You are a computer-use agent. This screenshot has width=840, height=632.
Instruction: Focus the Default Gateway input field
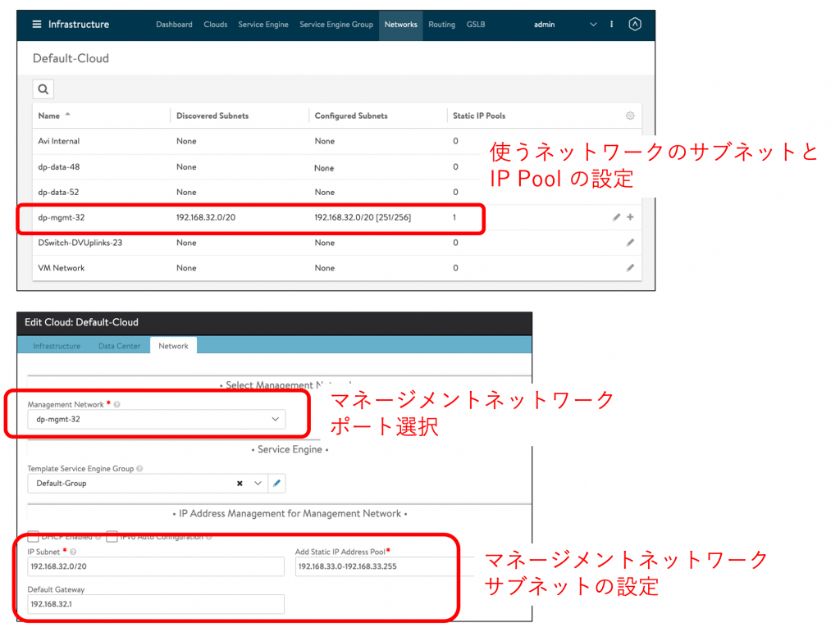156,604
